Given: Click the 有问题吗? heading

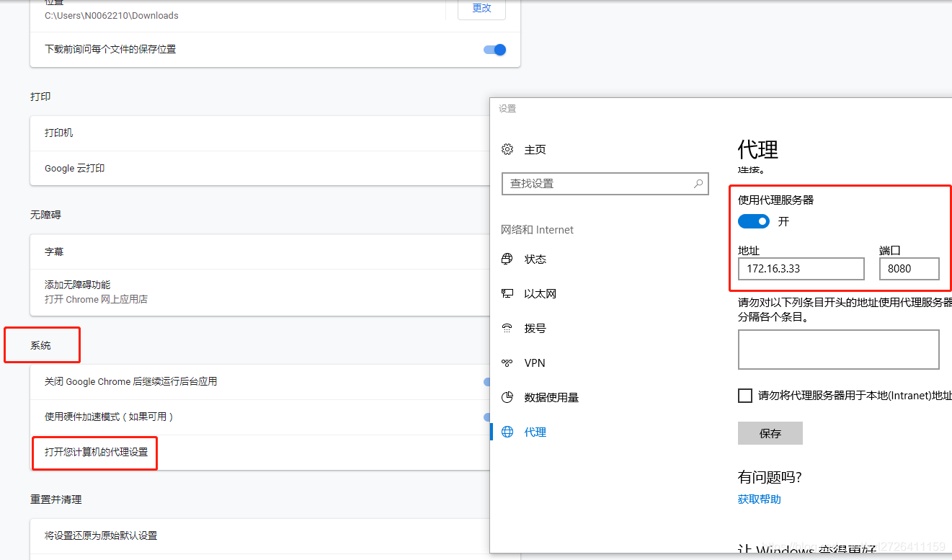Looking at the screenshot, I should 770,477.
